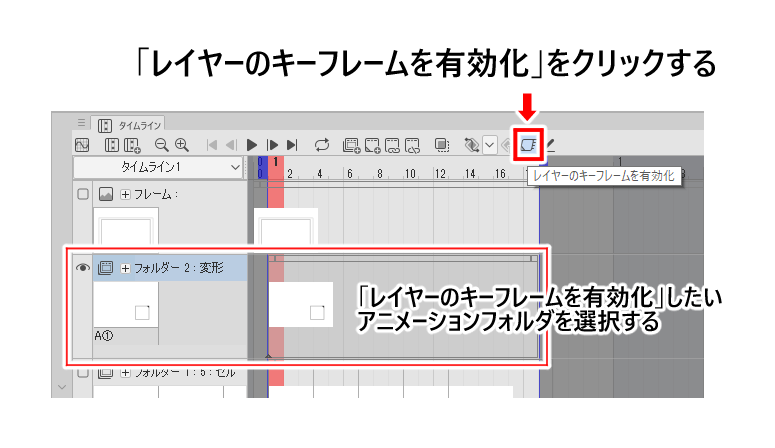The height and width of the screenshot is (448, 775).
Task: Toggle loop playback icon
Action: pos(322,145)
